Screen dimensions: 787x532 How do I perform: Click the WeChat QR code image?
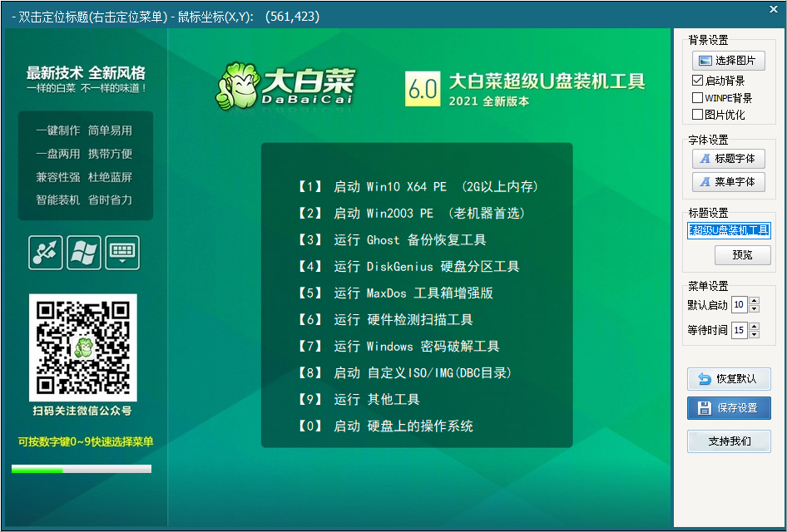(83, 347)
